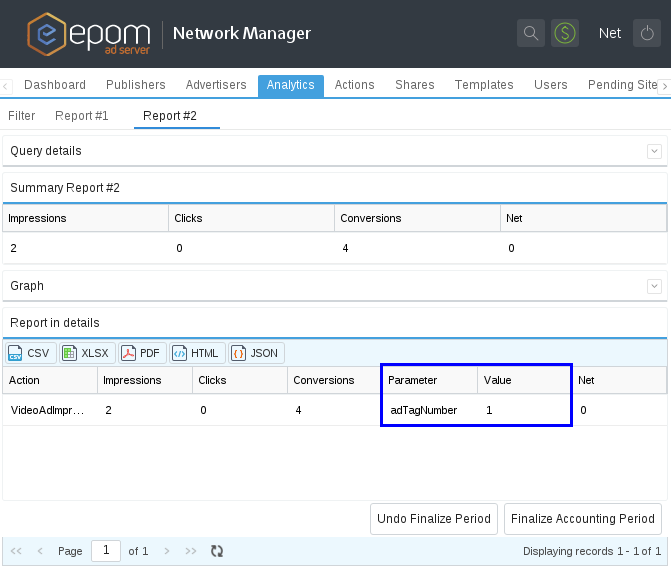The width and height of the screenshot is (671, 569).
Task: Sort by details Impressions column header
Action: tap(145, 380)
